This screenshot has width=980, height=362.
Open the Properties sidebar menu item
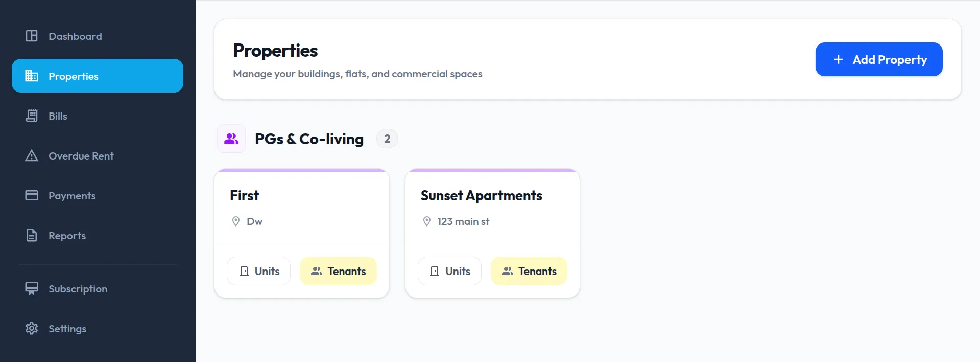(x=98, y=76)
